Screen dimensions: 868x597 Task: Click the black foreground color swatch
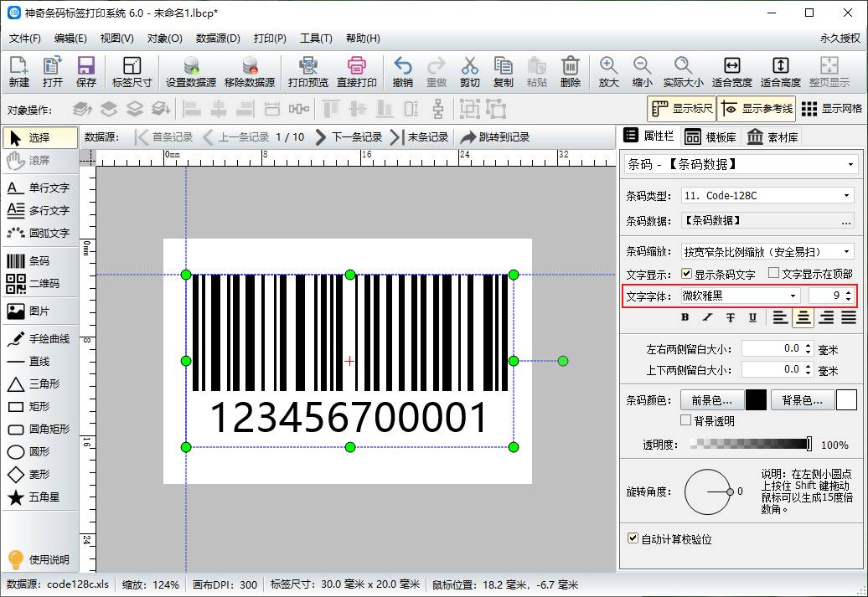[757, 400]
